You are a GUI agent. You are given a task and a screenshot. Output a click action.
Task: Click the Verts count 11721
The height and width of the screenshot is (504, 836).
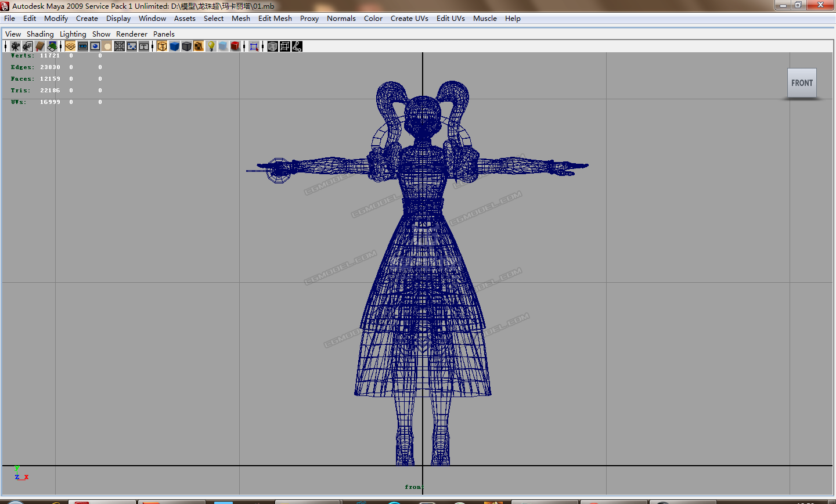(x=50, y=56)
